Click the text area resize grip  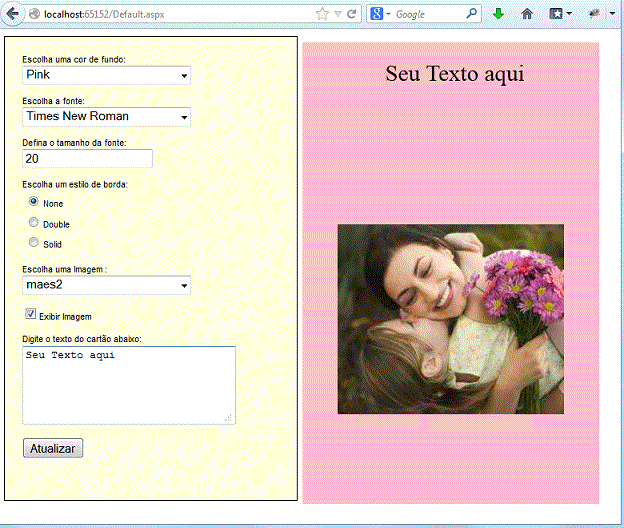click(229, 418)
